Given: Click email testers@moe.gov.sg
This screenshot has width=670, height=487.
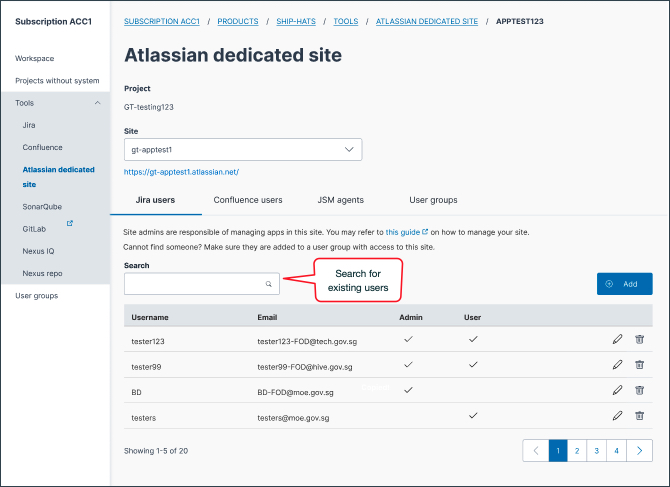Looking at the screenshot, I should 293,418.
